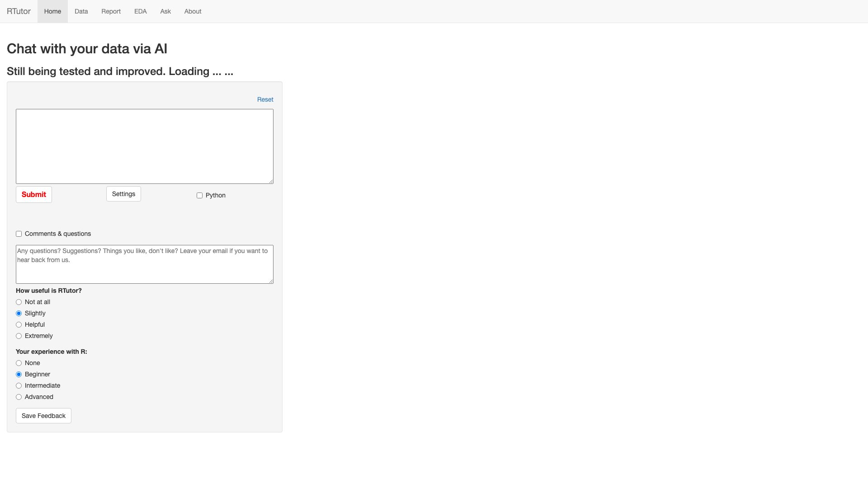
Task: Open the Ask tab
Action: click(165, 11)
